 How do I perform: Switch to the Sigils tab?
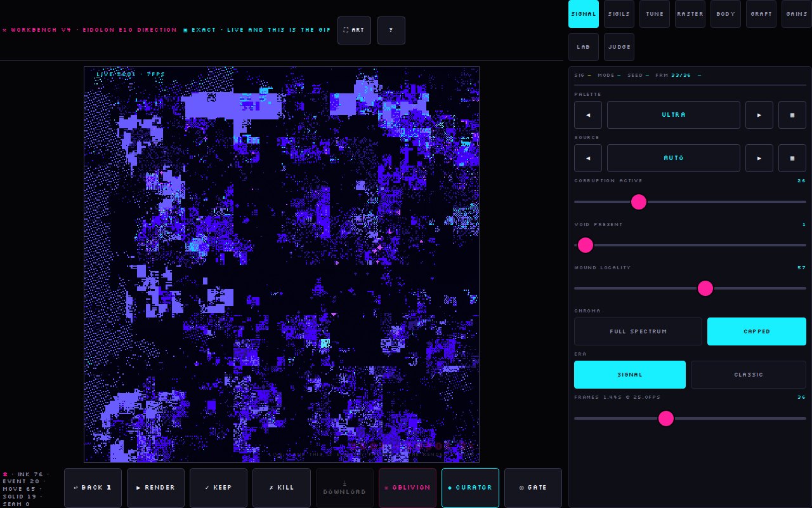[619, 14]
